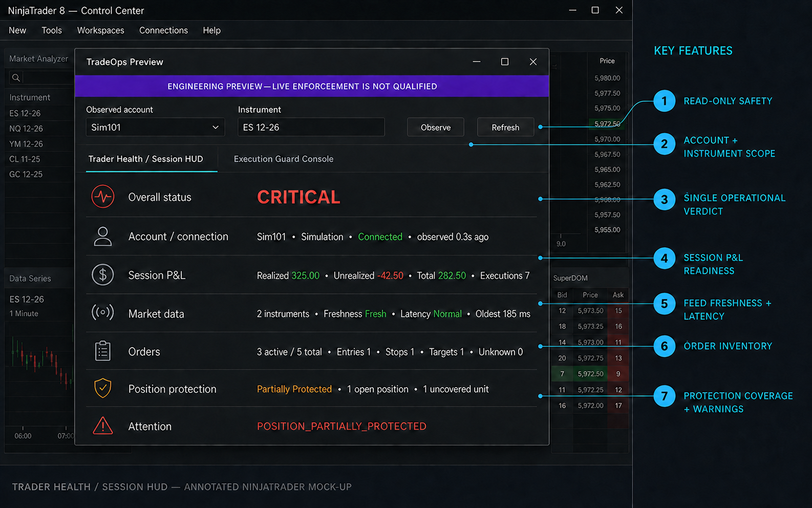Click the highlighted 5,972.50 row in SuperDOM
812x508 pixels.
click(x=590, y=374)
